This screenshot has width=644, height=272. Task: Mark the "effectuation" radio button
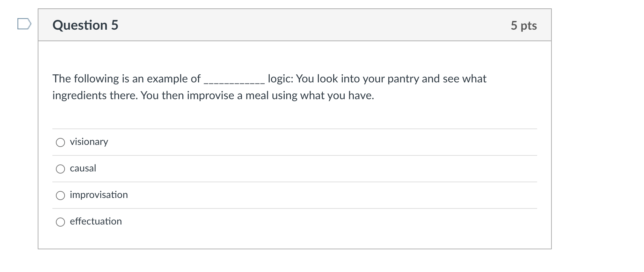(x=60, y=222)
